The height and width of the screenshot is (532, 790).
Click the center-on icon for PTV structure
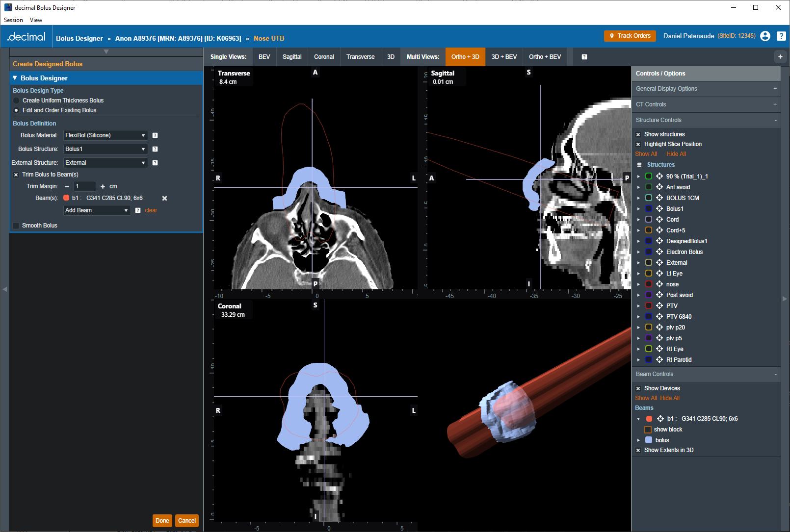tap(659, 306)
